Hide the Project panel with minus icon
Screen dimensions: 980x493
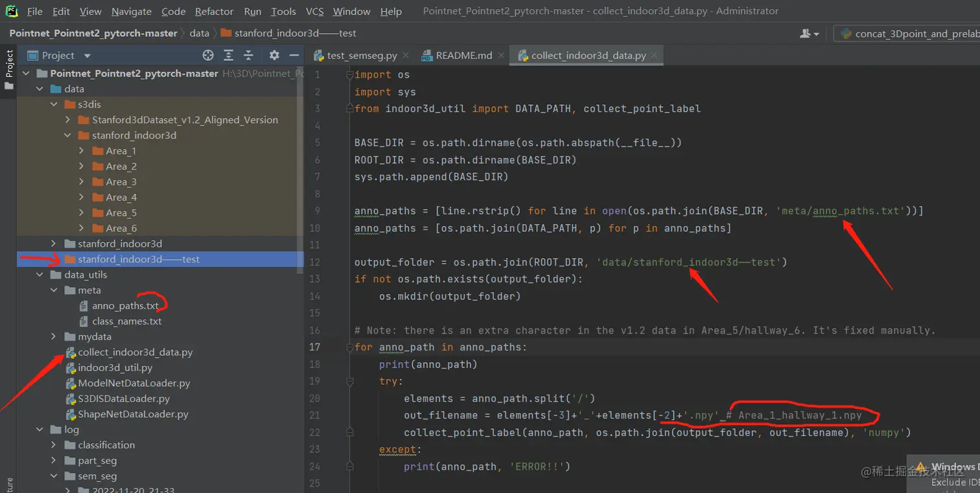point(294,56)
